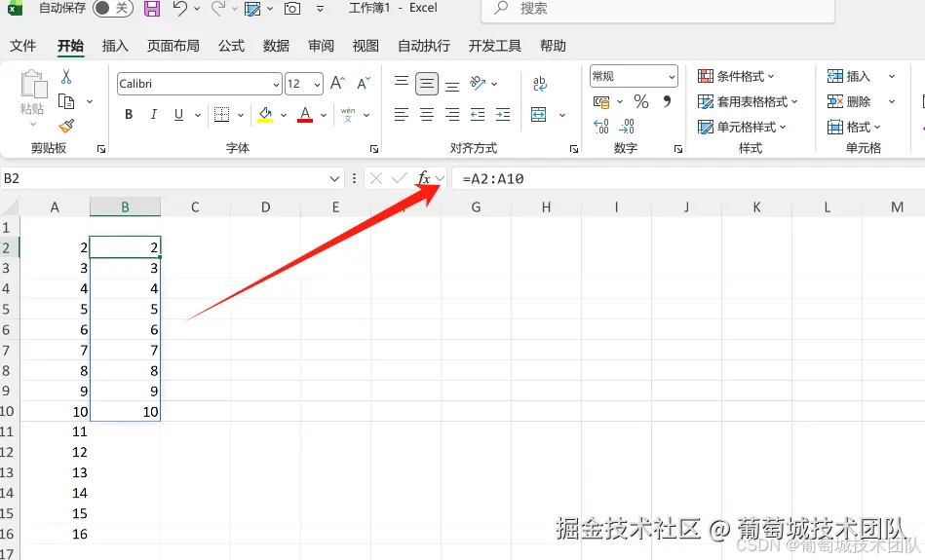Screen dimensions: 925x560
Task: Click the merge and center icon
Action: (x=539, y=114)
